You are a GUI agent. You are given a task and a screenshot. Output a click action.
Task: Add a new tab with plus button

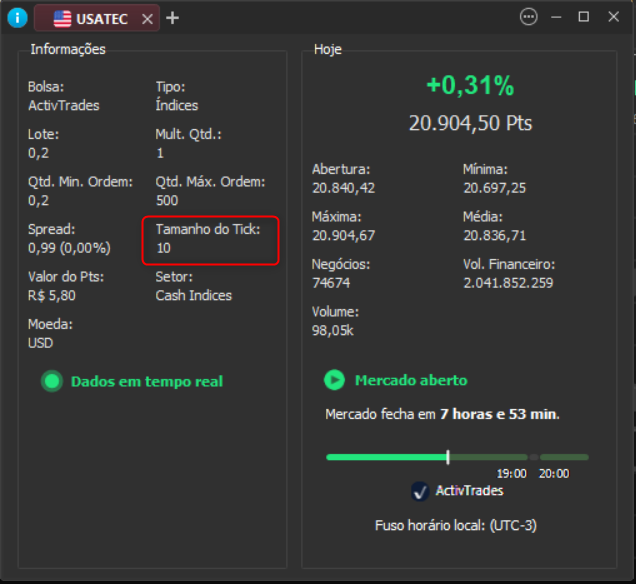(172, 17)
